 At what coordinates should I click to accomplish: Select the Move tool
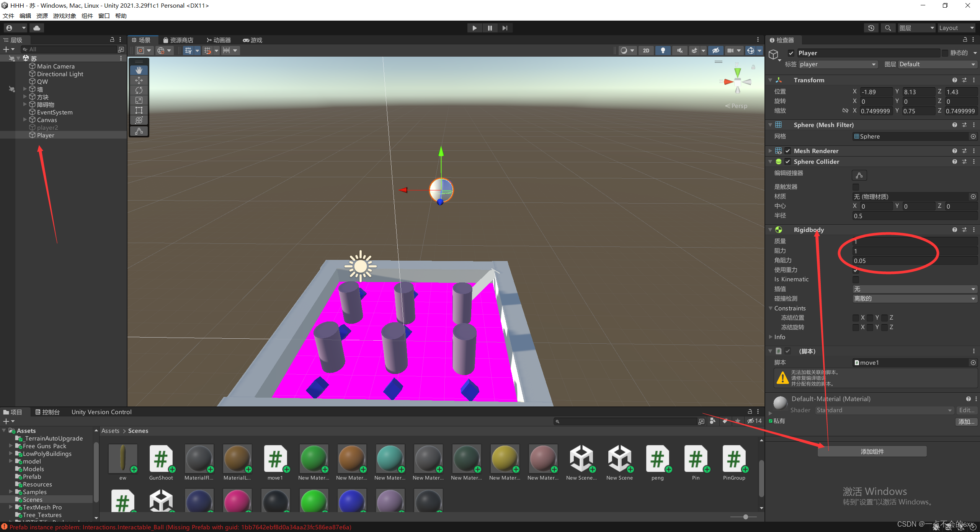tap(139, 80)
